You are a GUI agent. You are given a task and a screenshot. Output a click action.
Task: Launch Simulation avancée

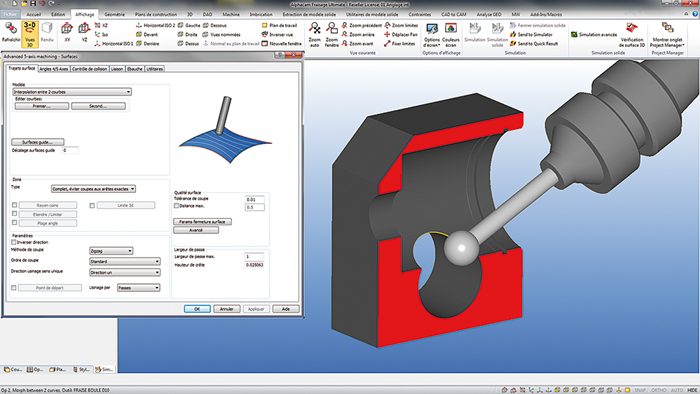pyautogui.click(x=594, y=34)
